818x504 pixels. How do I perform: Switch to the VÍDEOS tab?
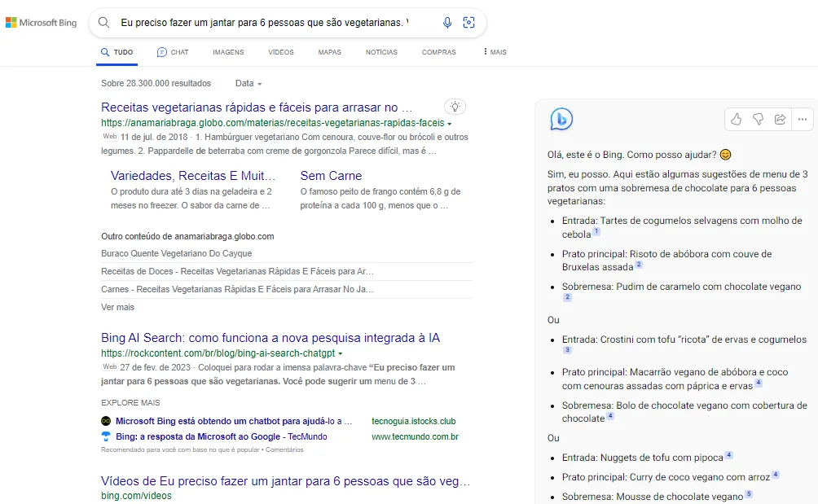(x=280, y=52)
